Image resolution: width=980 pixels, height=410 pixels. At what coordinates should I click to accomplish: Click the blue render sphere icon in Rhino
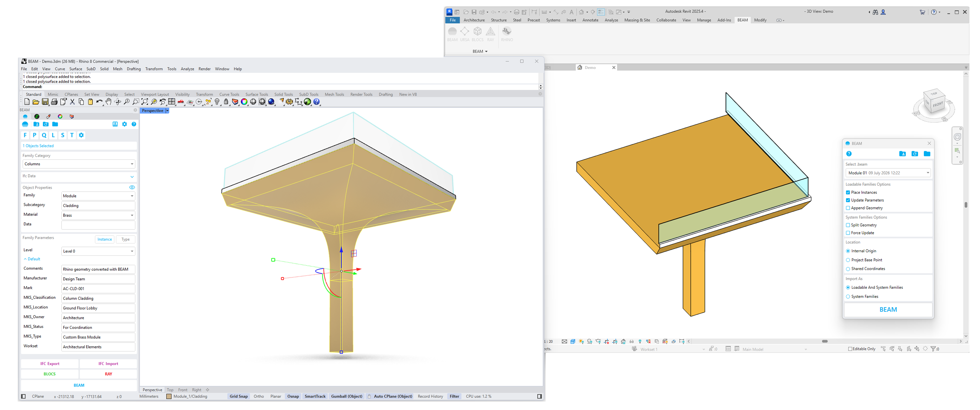pyautogui.click(x=271, y=101)
